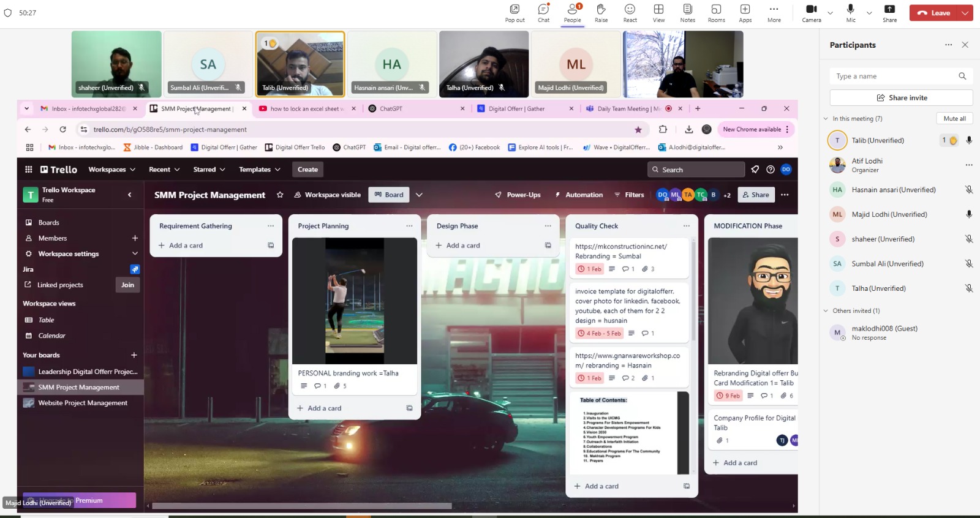Open the Trello app switcher grid
The image size is (980, 518).
[29, 170]
